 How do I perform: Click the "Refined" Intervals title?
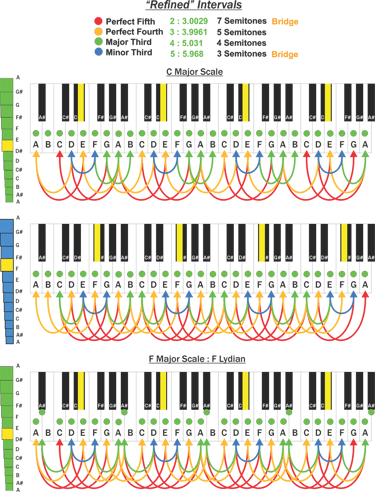pos(194,5)
